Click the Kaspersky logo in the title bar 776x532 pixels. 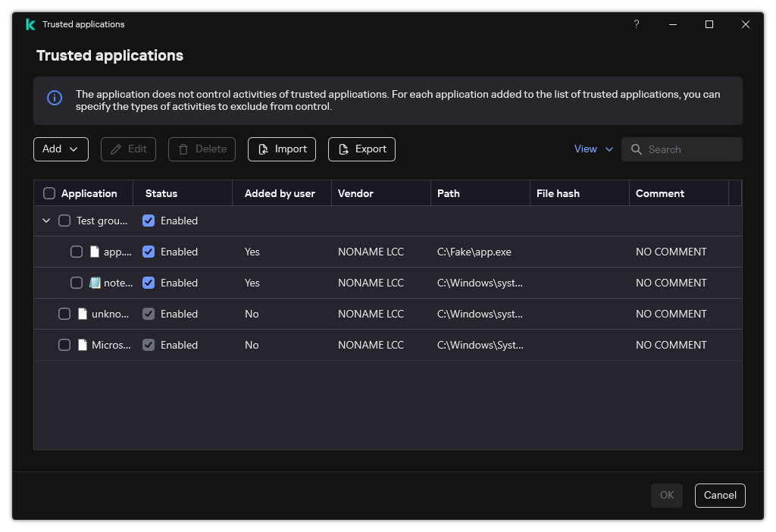point(30,23)
